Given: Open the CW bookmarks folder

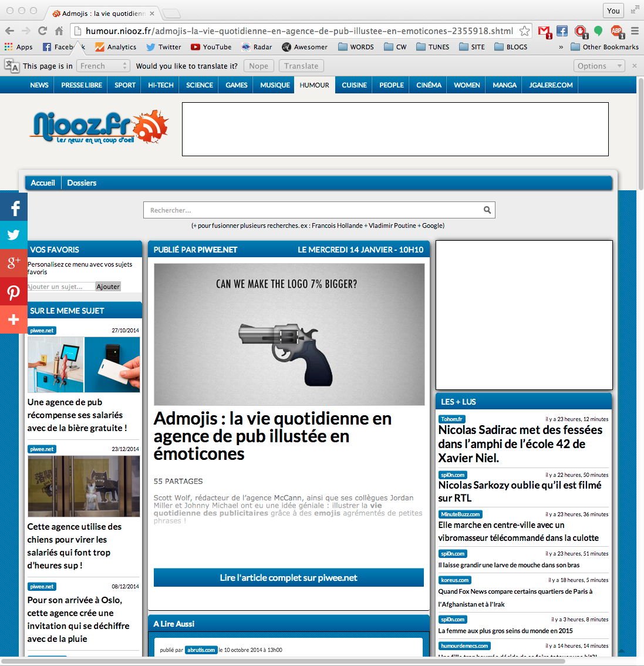Looking at the screenshot, I should (395, 47).
